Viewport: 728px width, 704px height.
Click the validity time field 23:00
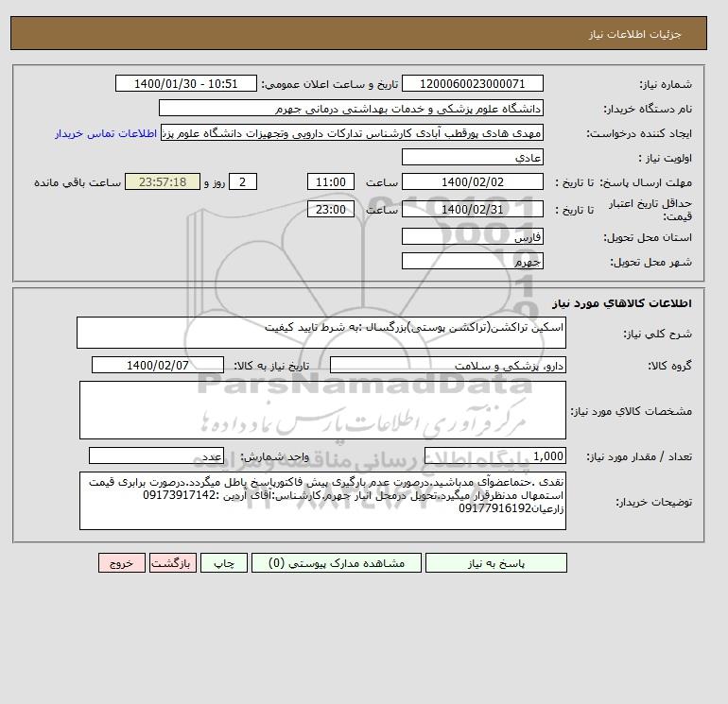pos(331,209)
